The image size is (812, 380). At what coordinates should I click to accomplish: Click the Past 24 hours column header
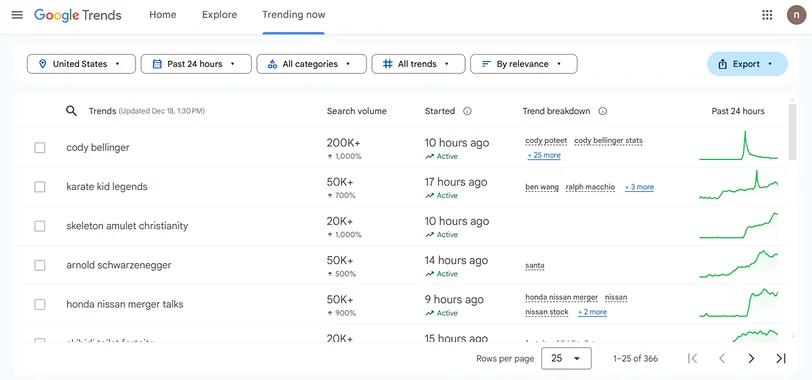[738, 111]
